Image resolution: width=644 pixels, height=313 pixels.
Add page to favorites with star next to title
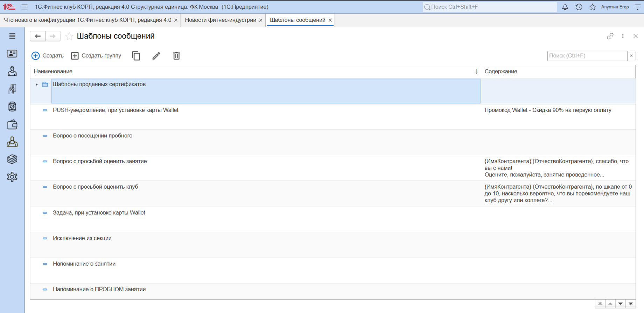tap(69, 36)
